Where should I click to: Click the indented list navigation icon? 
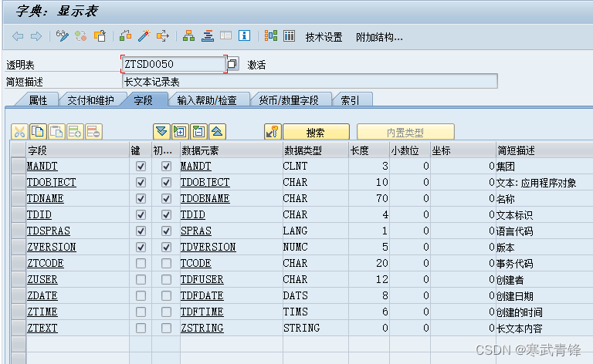(x=207, y=36)
